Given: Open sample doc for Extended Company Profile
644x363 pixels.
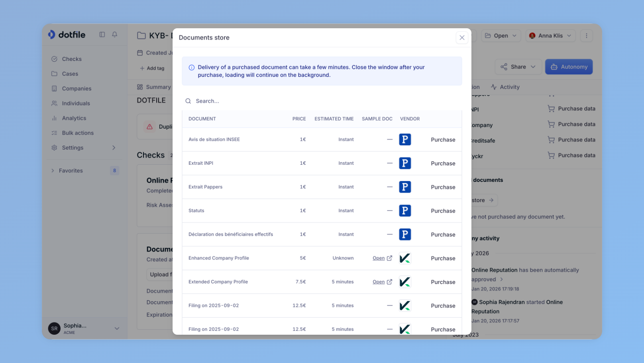Looking at the screenshot, I should click(x=382, y=282).
